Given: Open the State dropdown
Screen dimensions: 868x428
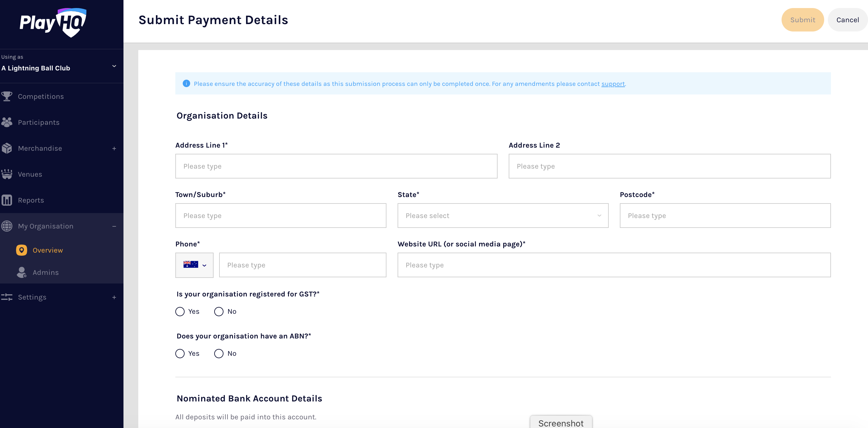Looking at the screenshot, I should point(503,216).
